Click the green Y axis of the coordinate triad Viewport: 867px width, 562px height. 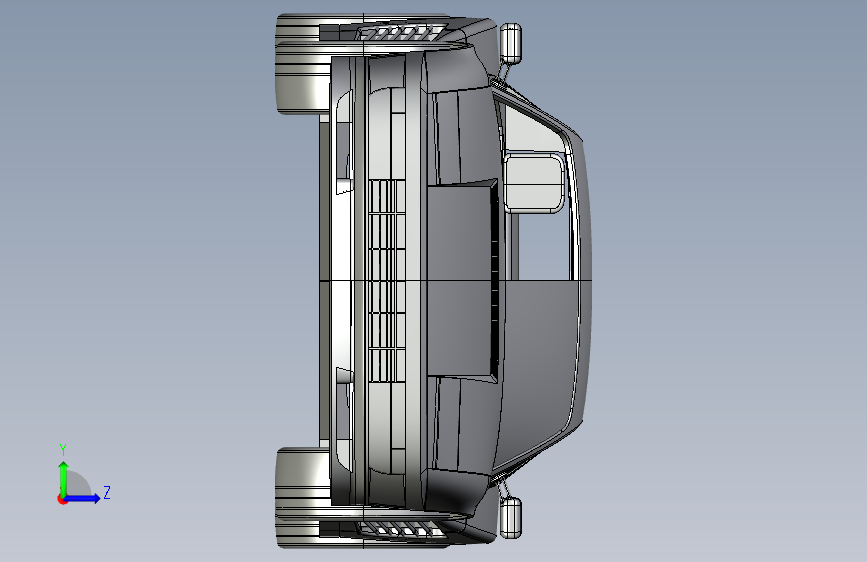(63, 478)
